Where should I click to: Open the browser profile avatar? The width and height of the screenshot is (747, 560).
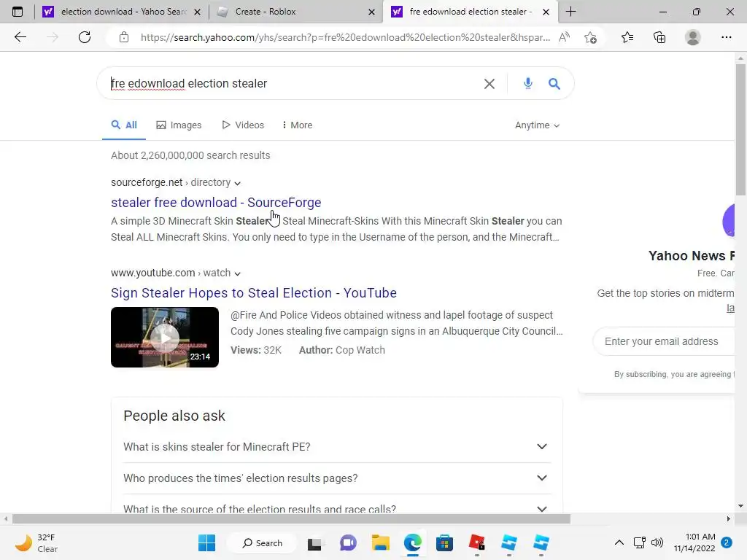coord(693,37)
